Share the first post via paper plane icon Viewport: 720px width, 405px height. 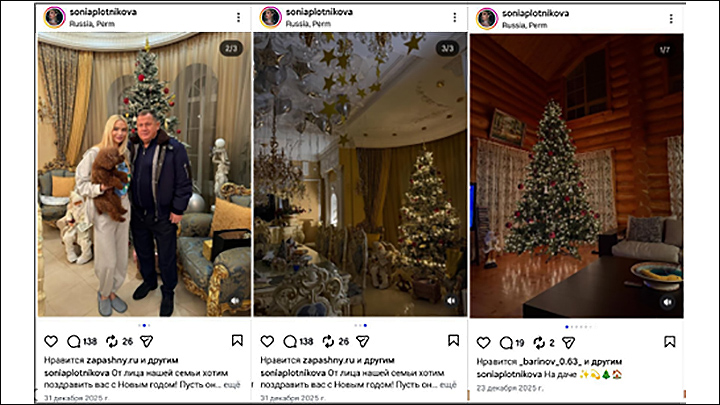(146, 341)
